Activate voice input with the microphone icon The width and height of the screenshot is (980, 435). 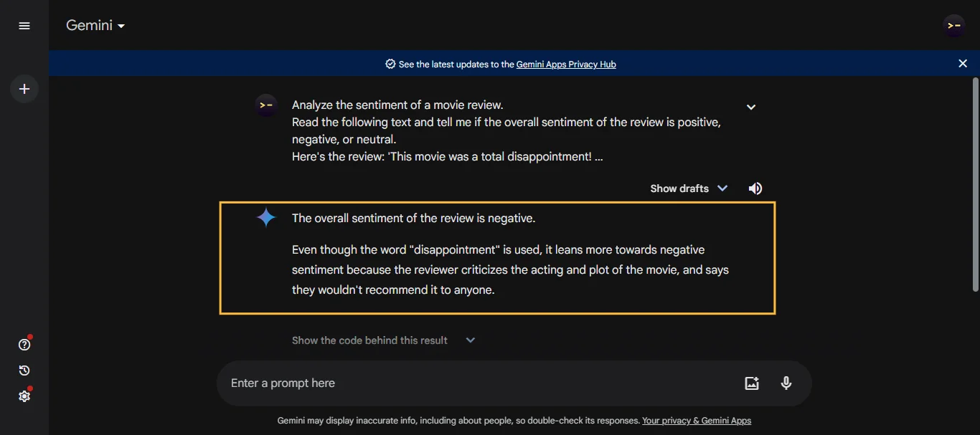point(786,383)
